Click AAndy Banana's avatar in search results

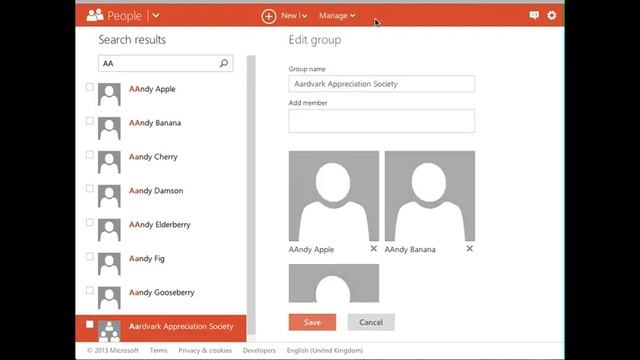(x=109, y=128)
